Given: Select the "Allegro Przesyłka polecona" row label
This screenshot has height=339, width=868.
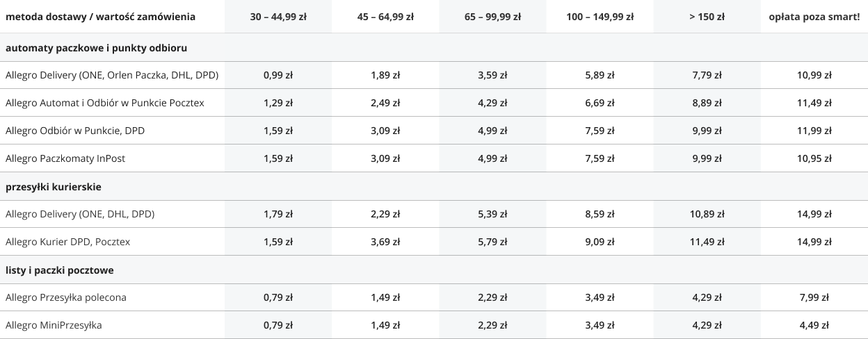Looking at the screenshot, I should [65, 297].
